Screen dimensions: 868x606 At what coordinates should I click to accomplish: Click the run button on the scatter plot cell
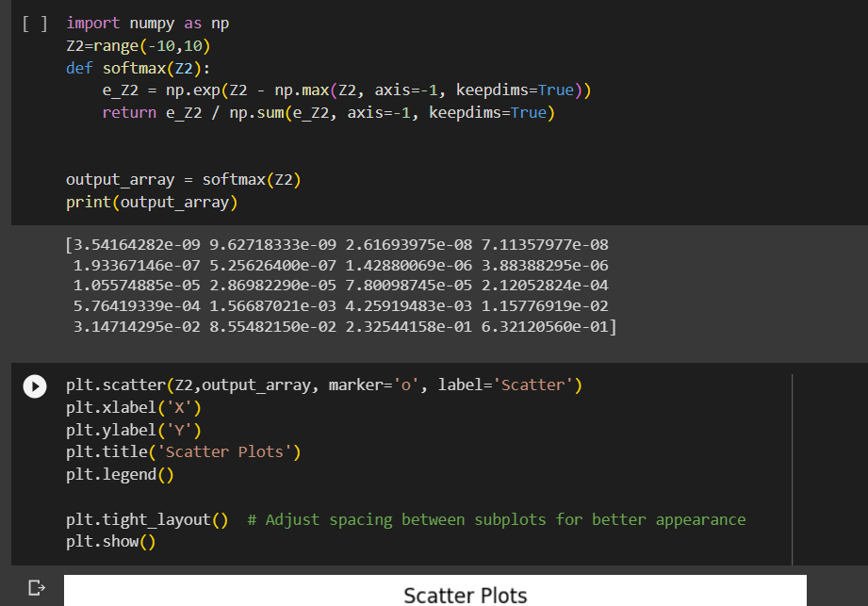coord(34,385)
